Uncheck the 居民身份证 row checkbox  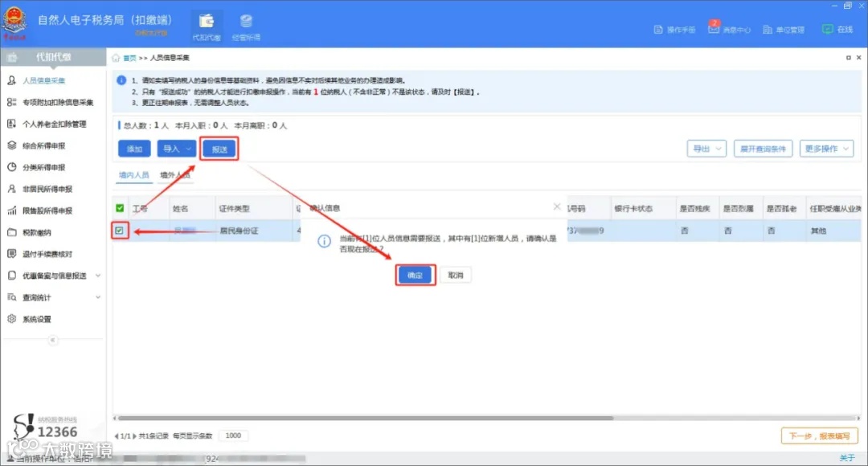(120, 231)
